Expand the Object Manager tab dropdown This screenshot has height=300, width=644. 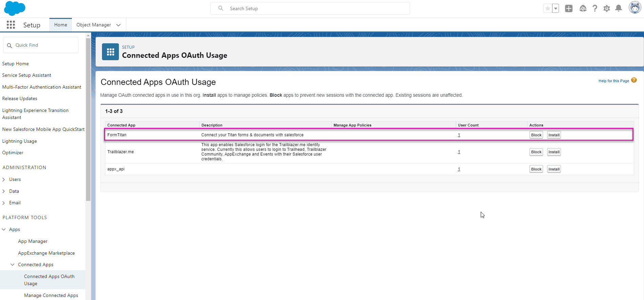[x=118, y=25]
